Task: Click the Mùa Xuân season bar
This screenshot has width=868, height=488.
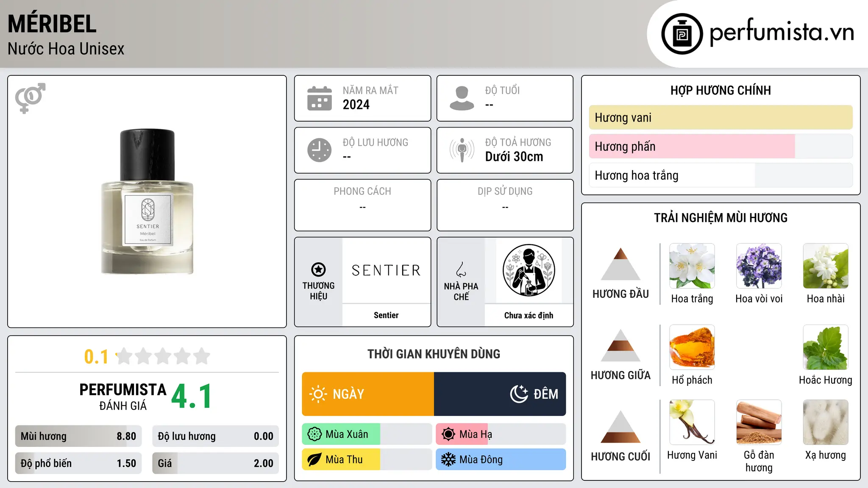Action: (367, 434)
